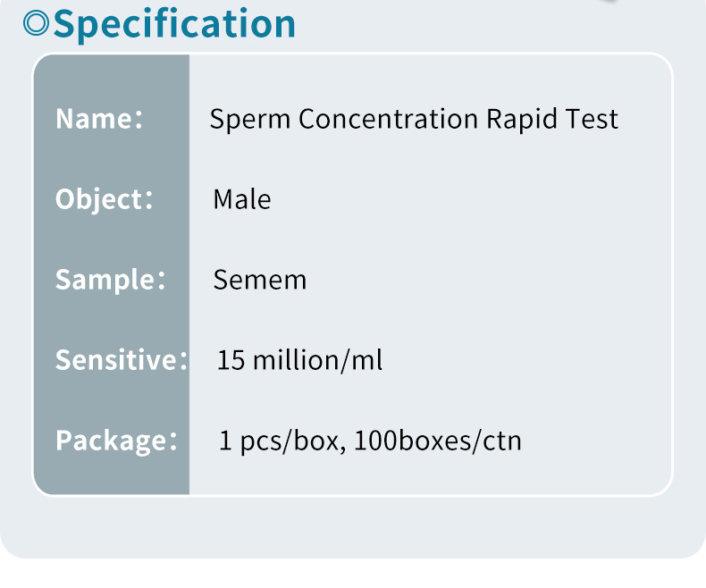This screenshot has width=706, height=588.
Task: Click the 15 million/ml value
Action: point(300,360)
